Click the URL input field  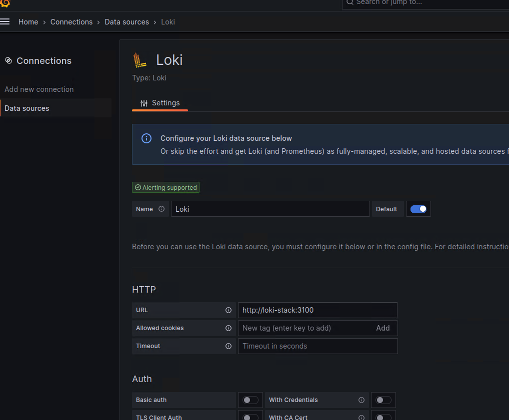pos(318,310)
